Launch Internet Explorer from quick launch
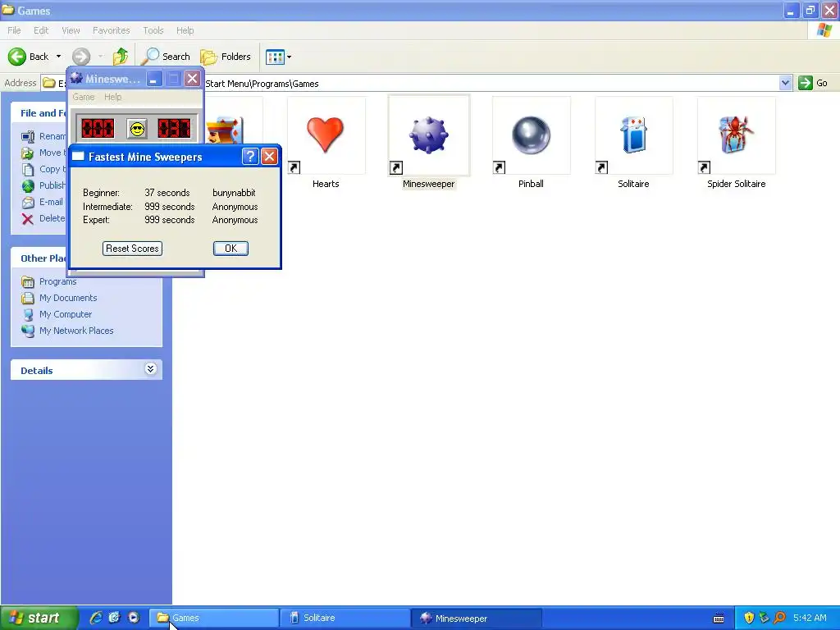 [96, 618]
